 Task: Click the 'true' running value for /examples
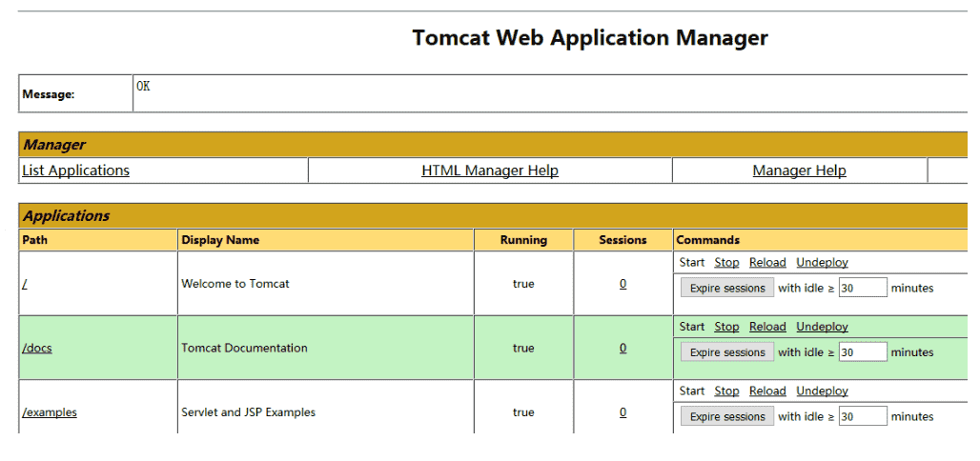point(523,412)
